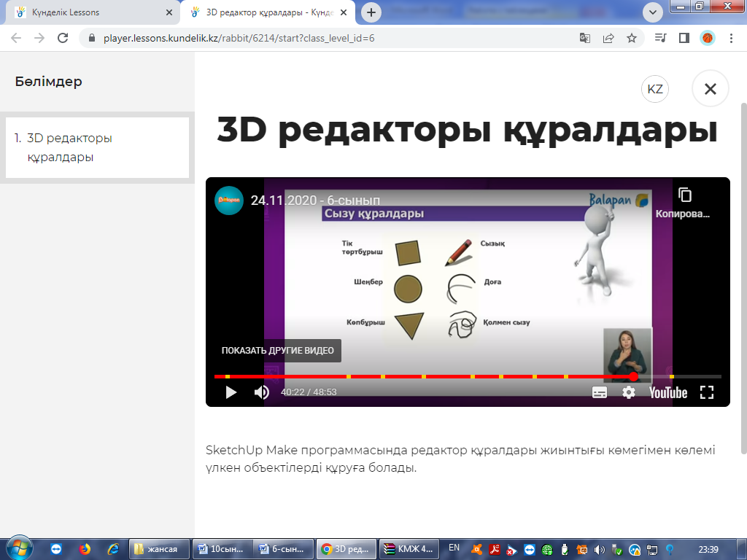Enter fullscreen video mode
The image size is (747, 560).
pyautogui.click(x=707, y=392)
